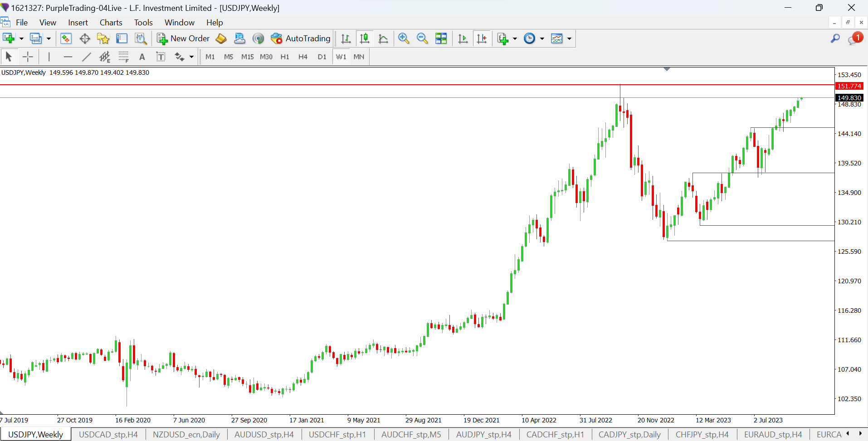868x441 pixels.
Task: Open the Market Watch window icon
Action: [66, 39]
